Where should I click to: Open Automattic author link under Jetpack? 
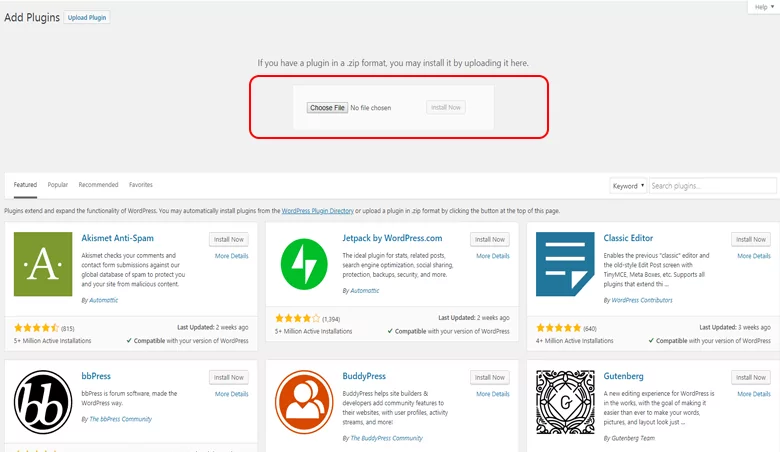coord(365,290)
